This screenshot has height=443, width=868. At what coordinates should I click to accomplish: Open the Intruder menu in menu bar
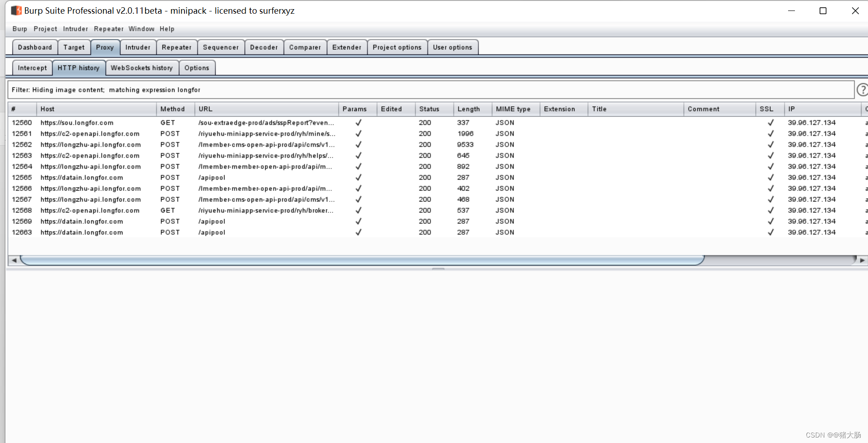(x=75, y=29)
